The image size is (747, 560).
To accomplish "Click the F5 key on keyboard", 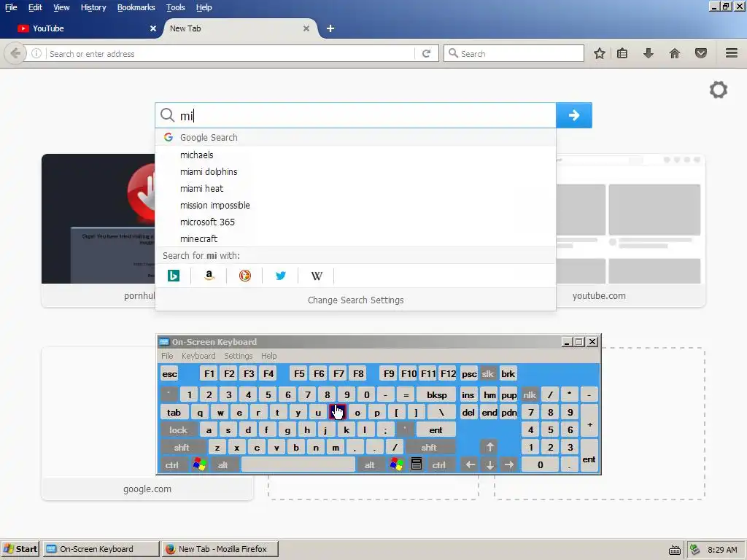I will tap(299, 374).
